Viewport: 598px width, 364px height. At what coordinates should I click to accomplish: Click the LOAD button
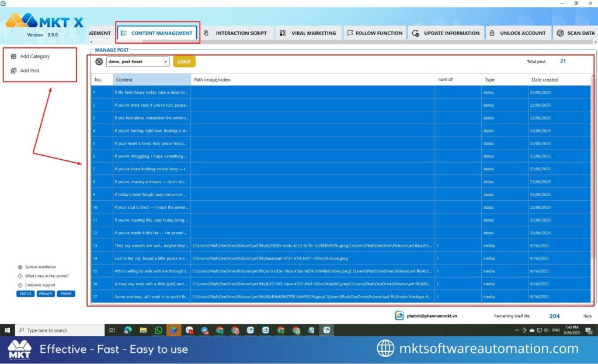point(184,61)
